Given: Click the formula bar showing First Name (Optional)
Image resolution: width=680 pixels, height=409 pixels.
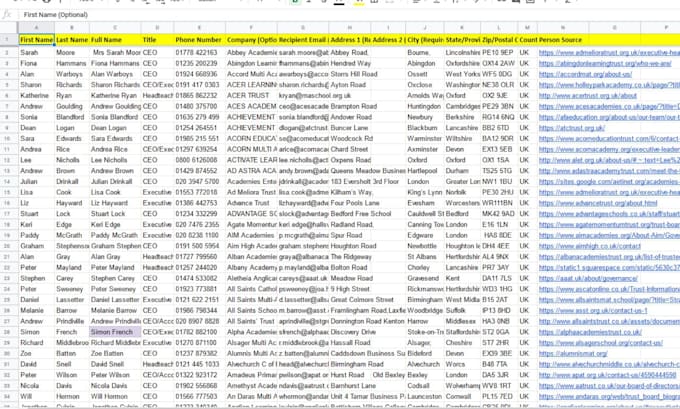Looking at the screenshot, I should pos(349,15).
